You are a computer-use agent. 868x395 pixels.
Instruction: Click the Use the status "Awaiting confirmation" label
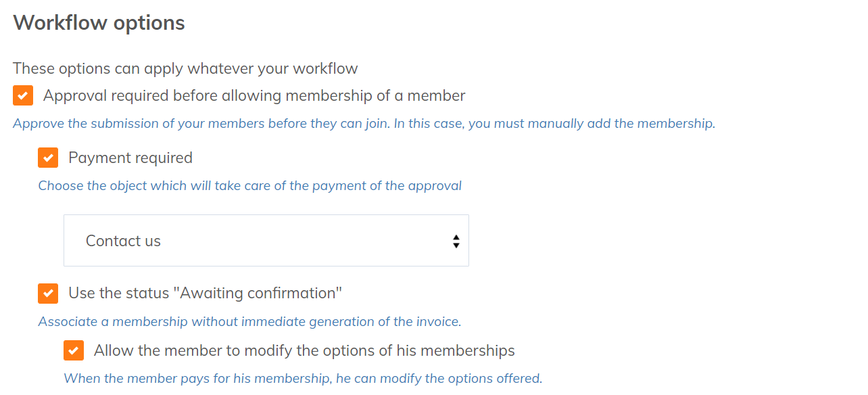205,293
